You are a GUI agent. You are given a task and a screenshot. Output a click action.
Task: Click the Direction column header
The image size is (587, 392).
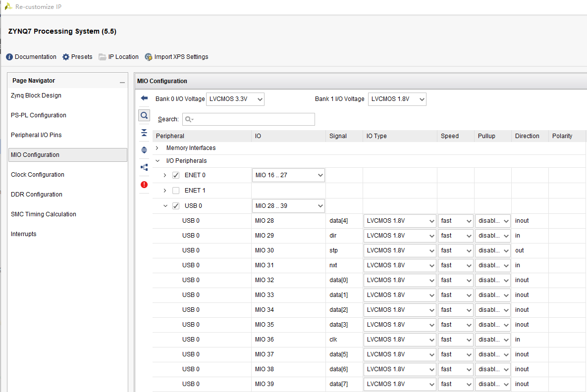pyautogui.click(x=530, y=136)
